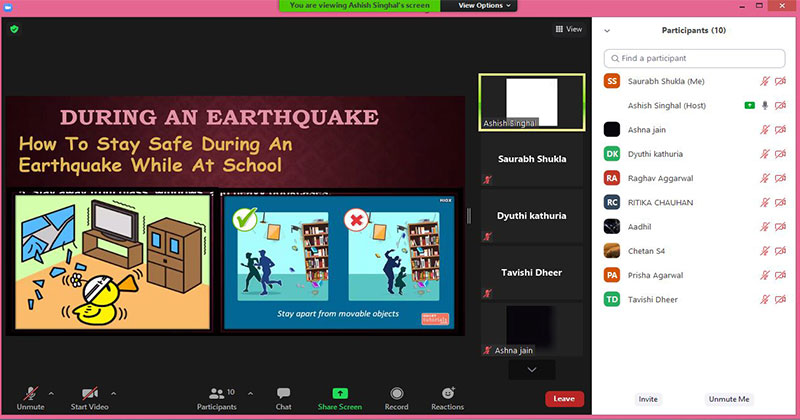
Task: Click the green encryption shield icon
Action: (x=14, y=29)
